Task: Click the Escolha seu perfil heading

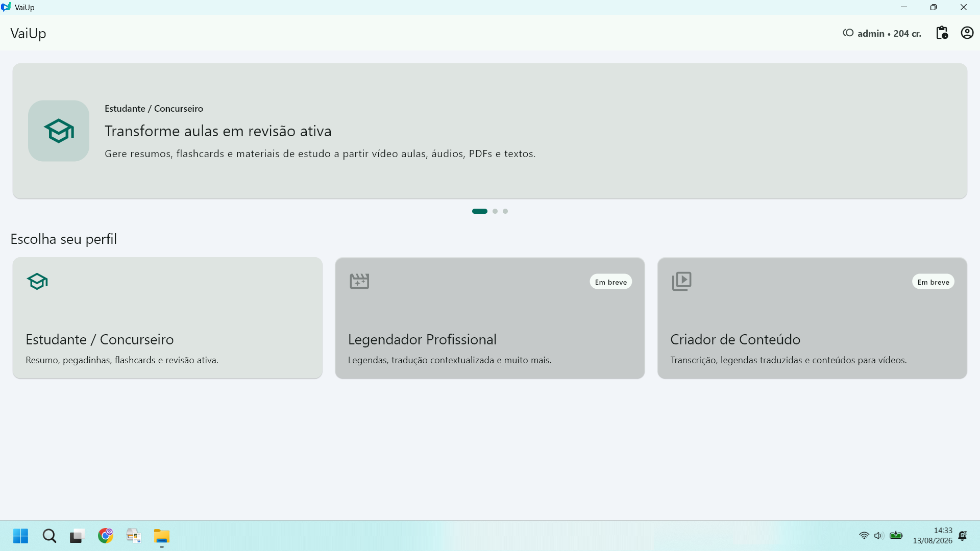Action: coord(63,239)
